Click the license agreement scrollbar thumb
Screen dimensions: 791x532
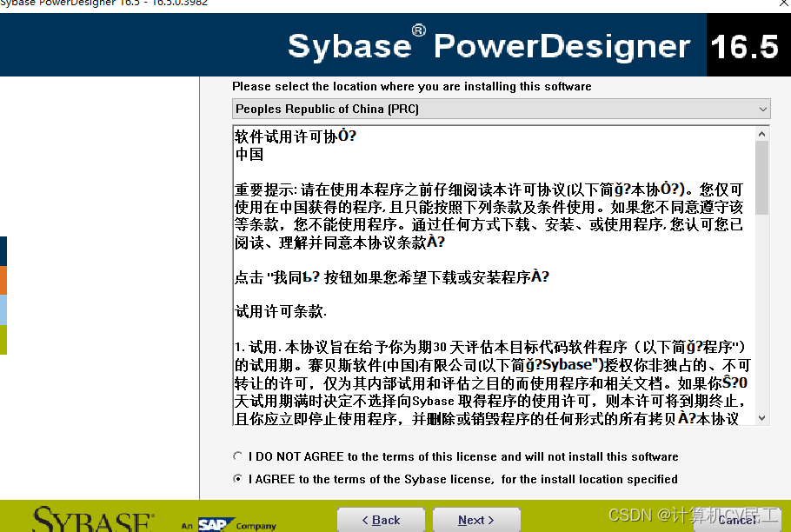click(761, 178)
